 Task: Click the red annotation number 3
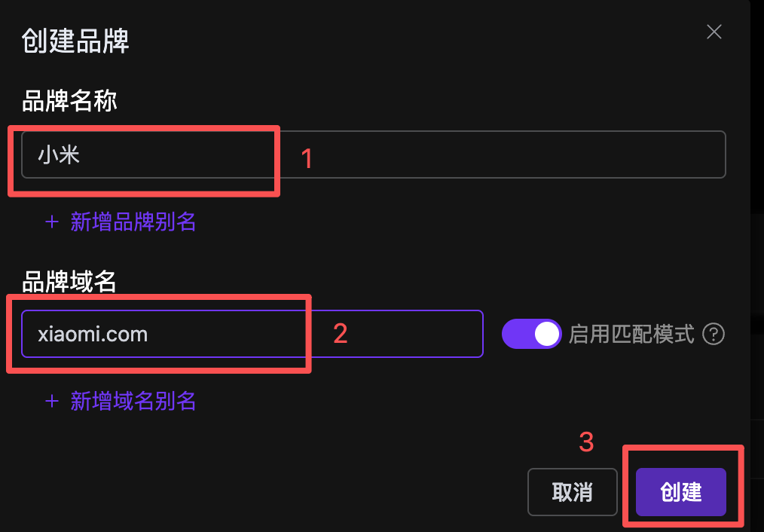click(x=586, y=442)
